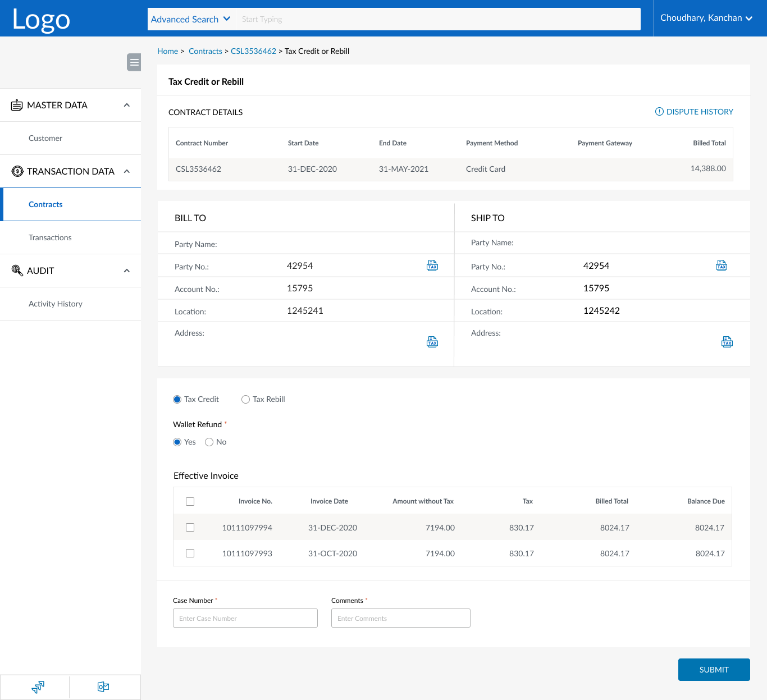Collapse the Master Data section
Viewport: 767px width, 700px height.
126,105
